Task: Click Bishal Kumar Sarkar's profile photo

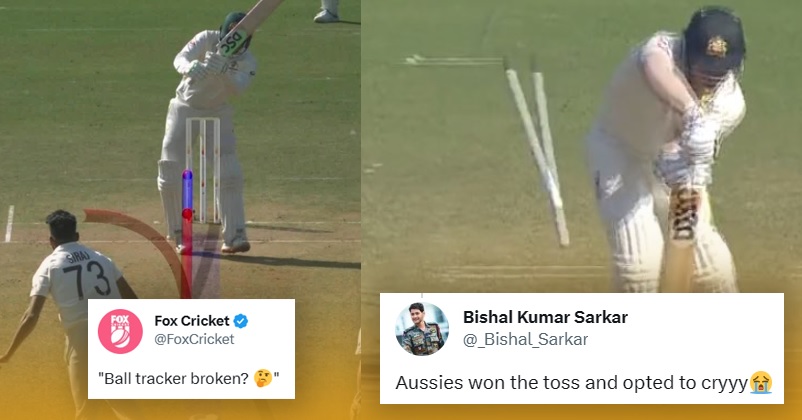Action: tap(422, 329)
